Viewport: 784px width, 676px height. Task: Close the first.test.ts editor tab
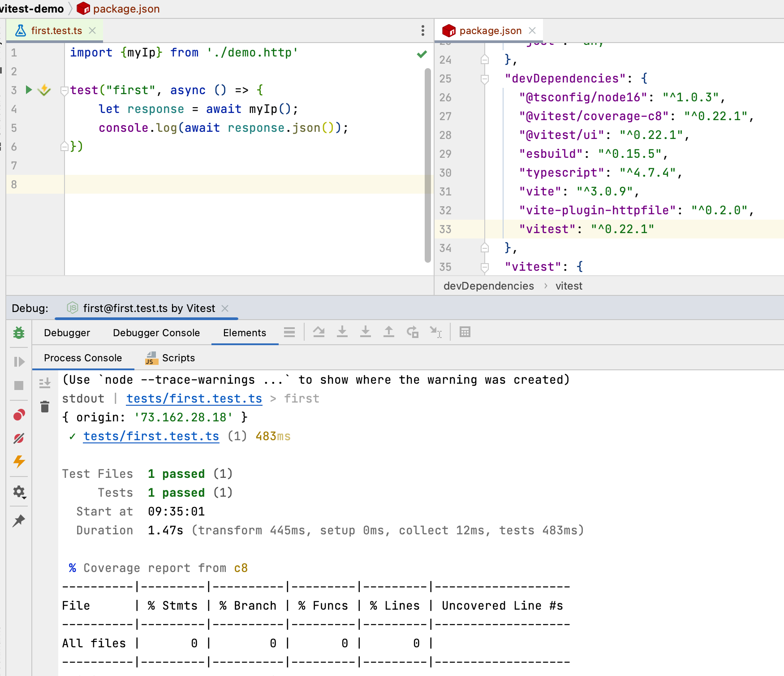[92, 30]
